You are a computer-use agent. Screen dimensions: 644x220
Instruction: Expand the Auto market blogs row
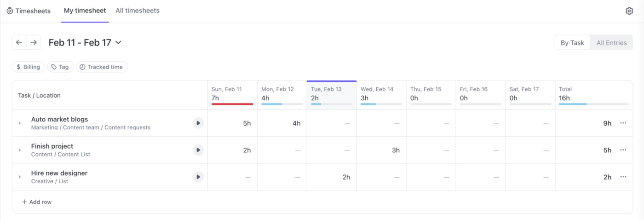[20, 123]
